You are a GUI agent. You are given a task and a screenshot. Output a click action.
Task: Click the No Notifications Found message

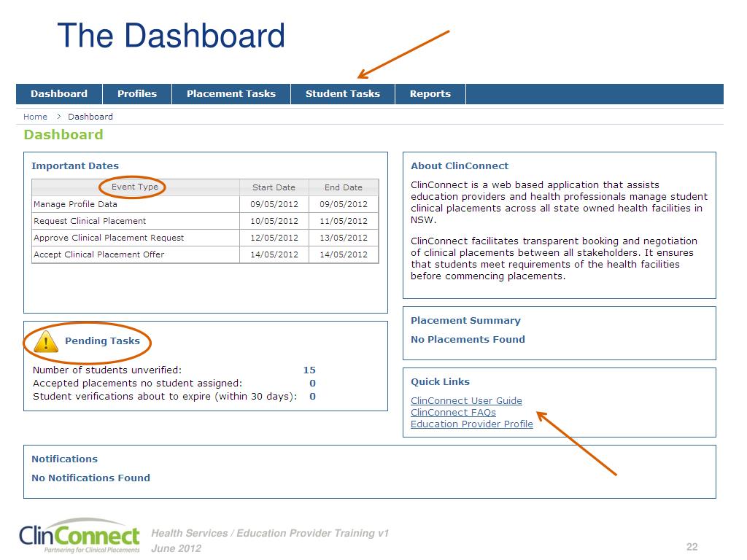pos(90,478)
